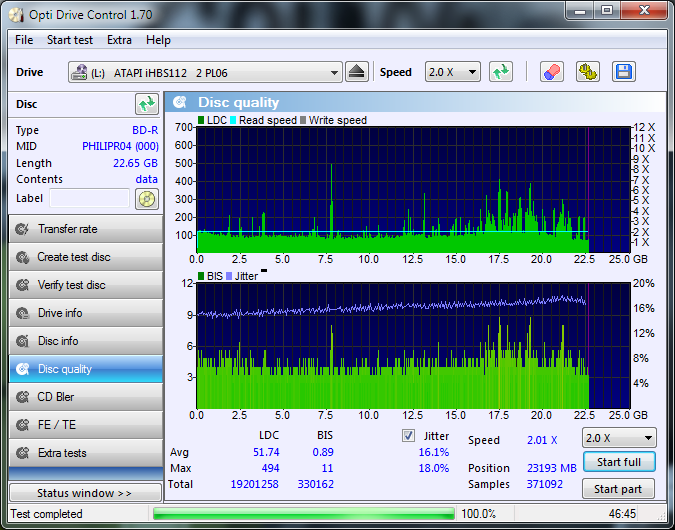Open the options gear icon
675x530 pixels.
[x=588, y=72]
